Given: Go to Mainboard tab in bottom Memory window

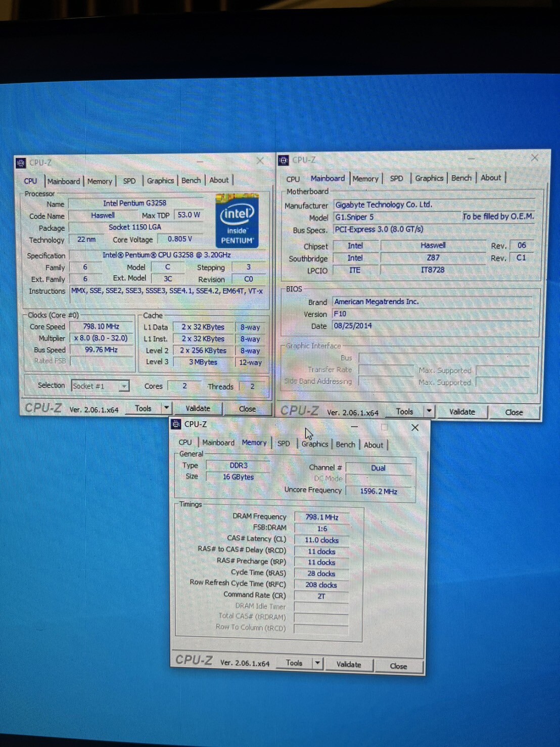Looking at the screenshot, I should point(218,443).
